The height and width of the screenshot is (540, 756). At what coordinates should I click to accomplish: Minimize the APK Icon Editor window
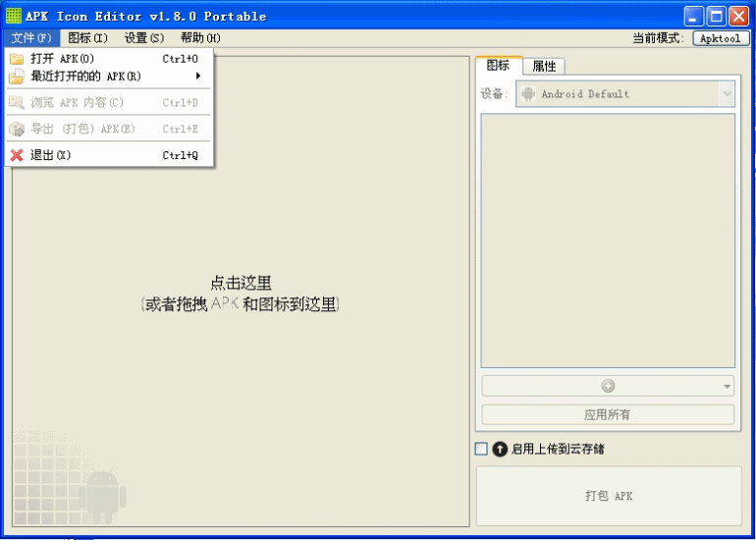pos(693,17)
